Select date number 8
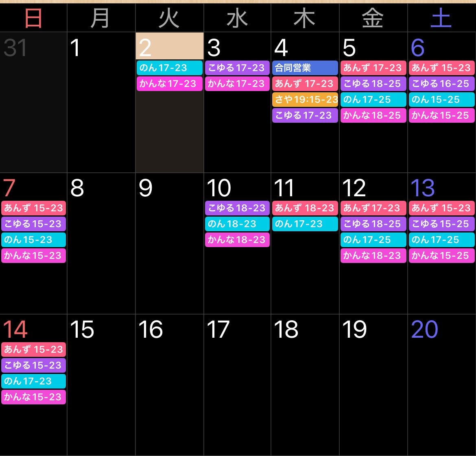This screenshot has height=456, width=476. tap(77, 188)
